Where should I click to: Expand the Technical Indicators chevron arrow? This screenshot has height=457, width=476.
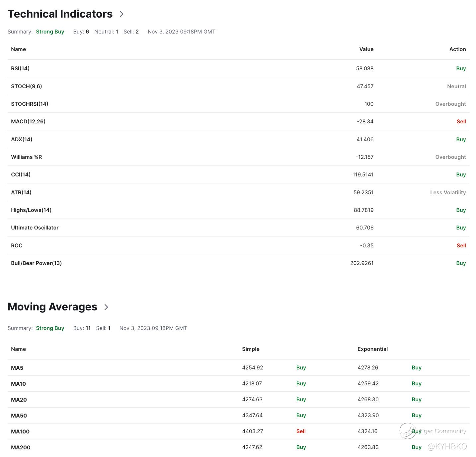click(121, 14)
